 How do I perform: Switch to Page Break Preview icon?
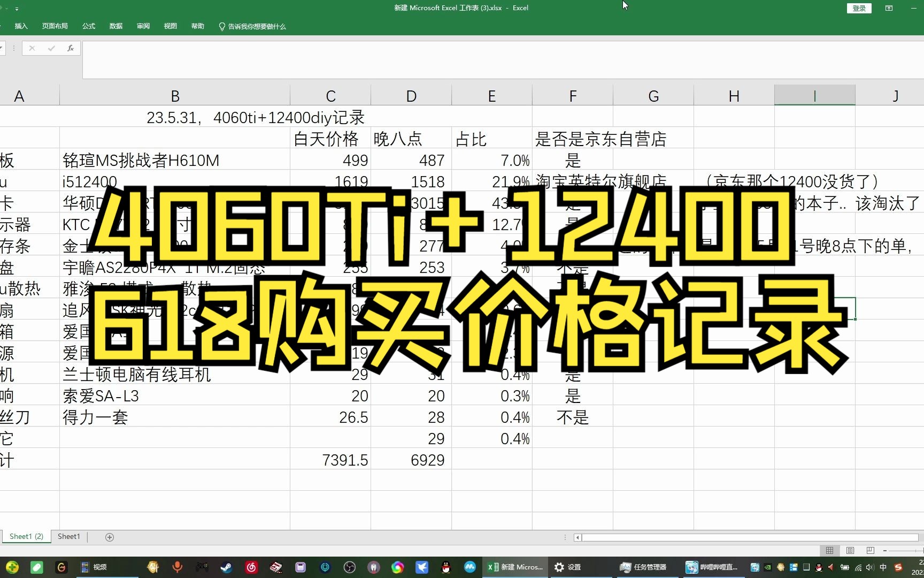click(870, 550)
